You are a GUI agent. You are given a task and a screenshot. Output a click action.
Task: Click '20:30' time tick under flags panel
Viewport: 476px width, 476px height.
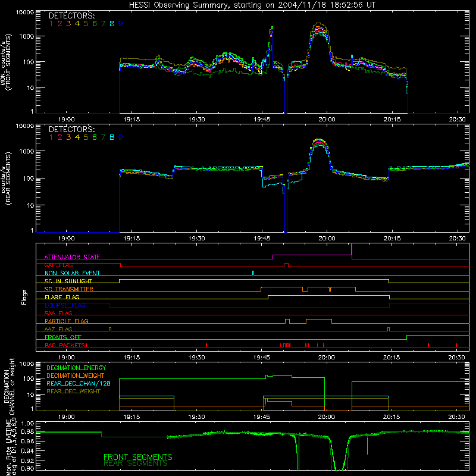click(x=457, y=358)
